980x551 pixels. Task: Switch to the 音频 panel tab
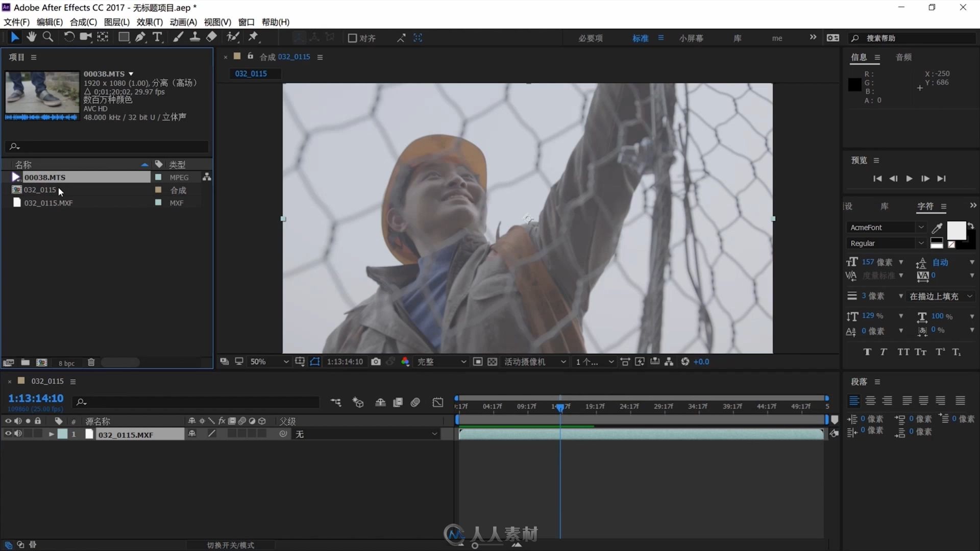(903, 57)
